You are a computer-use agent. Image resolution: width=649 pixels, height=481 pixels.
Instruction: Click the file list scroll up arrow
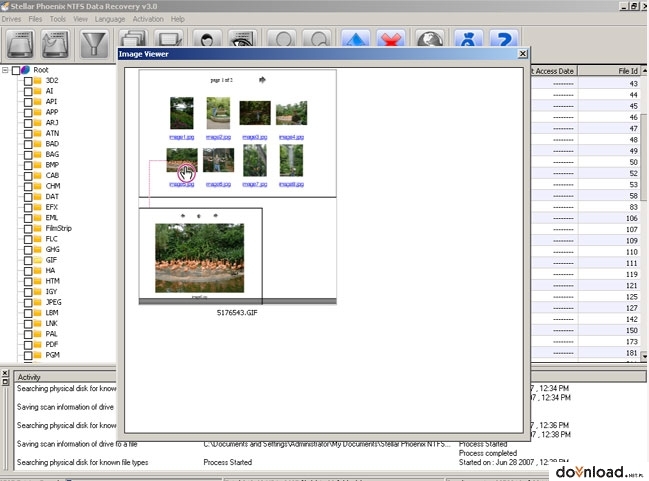pyautogui.click(x=645, y=71)
